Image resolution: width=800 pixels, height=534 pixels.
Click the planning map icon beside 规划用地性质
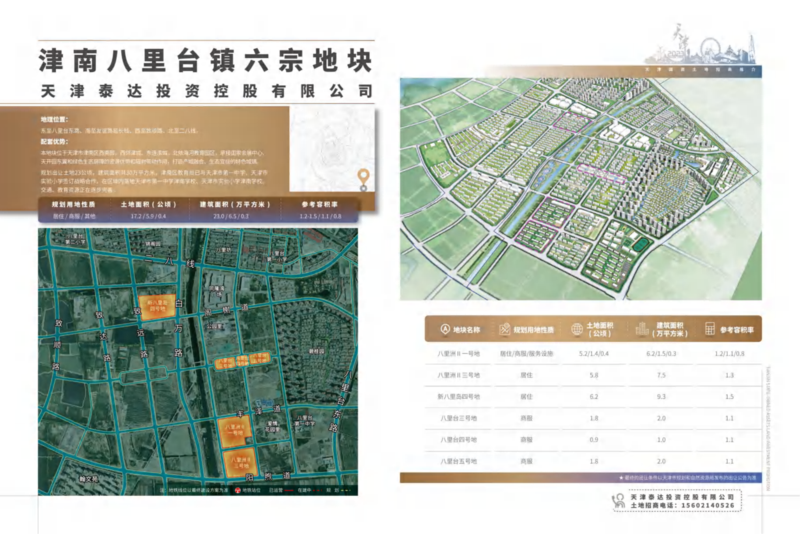tap(505, 329)
